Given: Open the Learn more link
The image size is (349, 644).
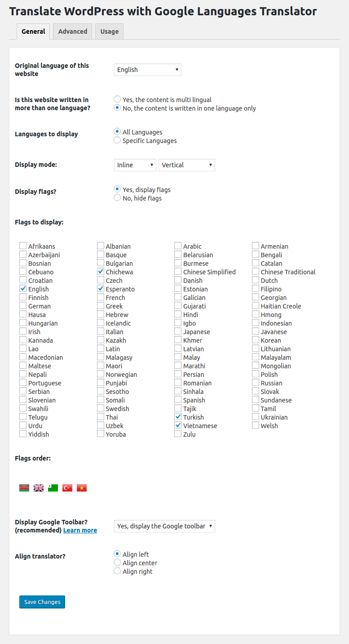Looking at the screenshot, I should point(80,530).
